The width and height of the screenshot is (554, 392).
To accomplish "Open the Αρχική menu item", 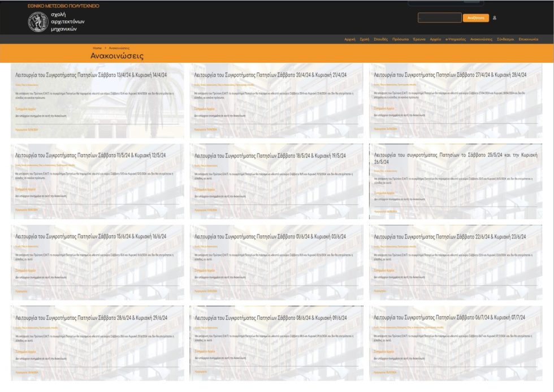I will point(350,39).
